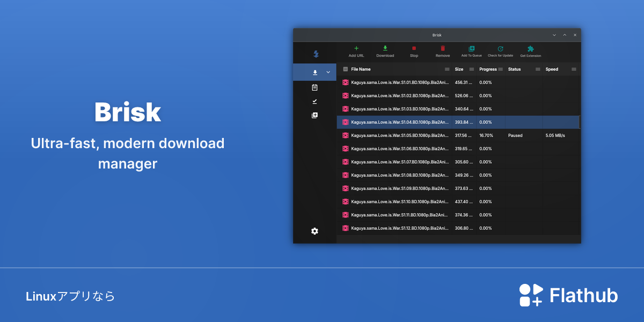Open Get Extension puzzle icon
The image size is (644, 322).
[x=531, y=48]
